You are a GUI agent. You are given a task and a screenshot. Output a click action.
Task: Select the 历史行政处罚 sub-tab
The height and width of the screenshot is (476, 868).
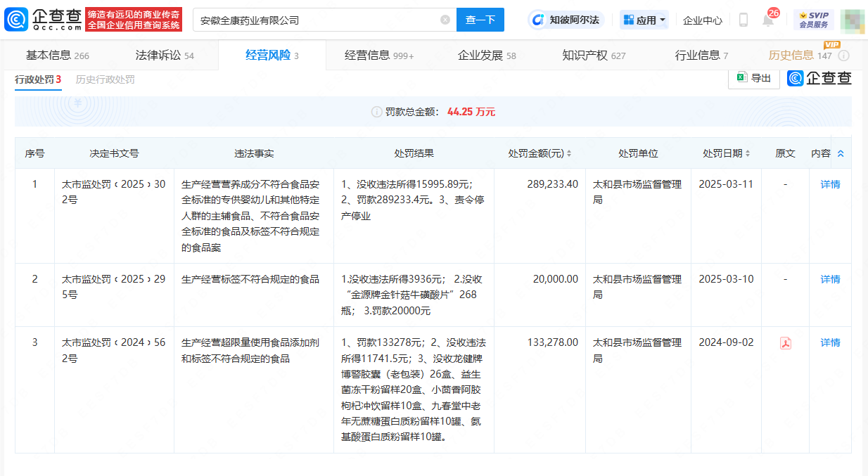(105, 79)
